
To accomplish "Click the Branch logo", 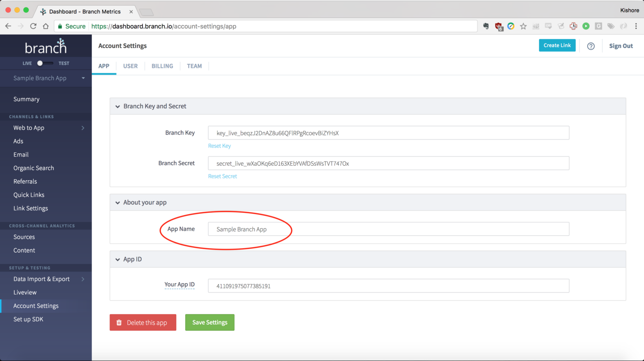I will coord(46,47).
